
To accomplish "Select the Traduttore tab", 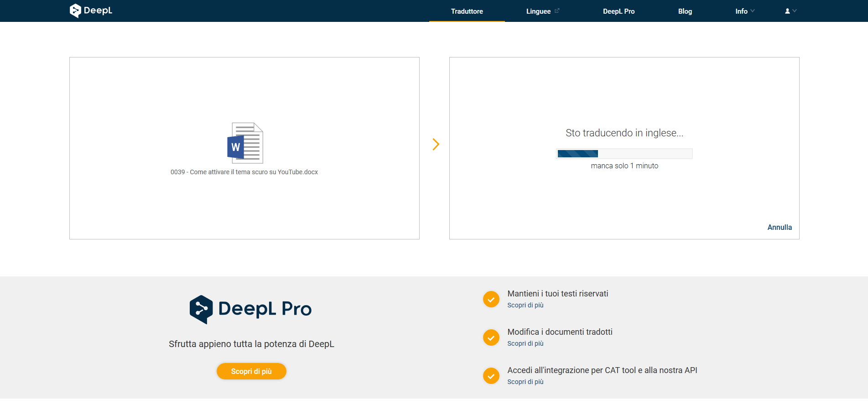I will 467,11.
